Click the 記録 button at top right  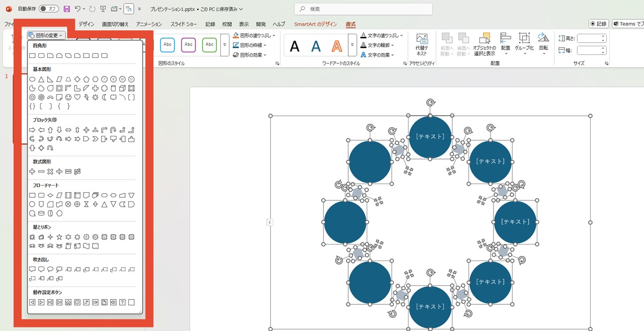click(x=599, y=24)
